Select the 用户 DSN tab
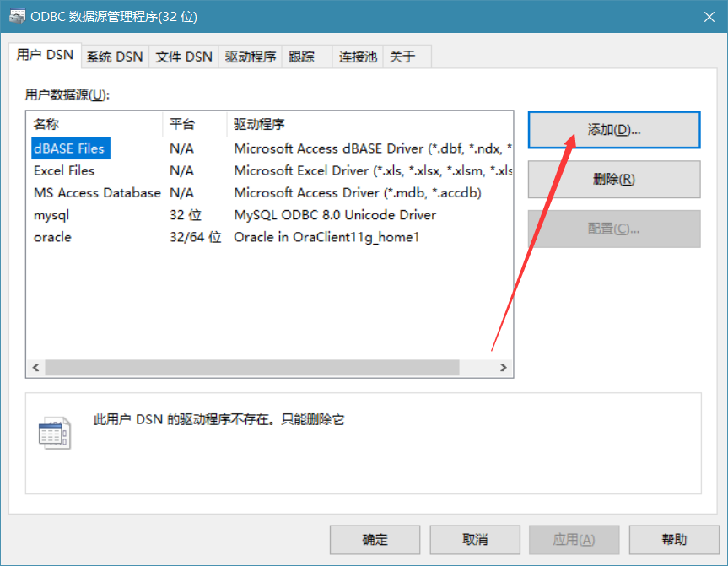The width and height of the screenshot is (728, 566). pos(44,54)
